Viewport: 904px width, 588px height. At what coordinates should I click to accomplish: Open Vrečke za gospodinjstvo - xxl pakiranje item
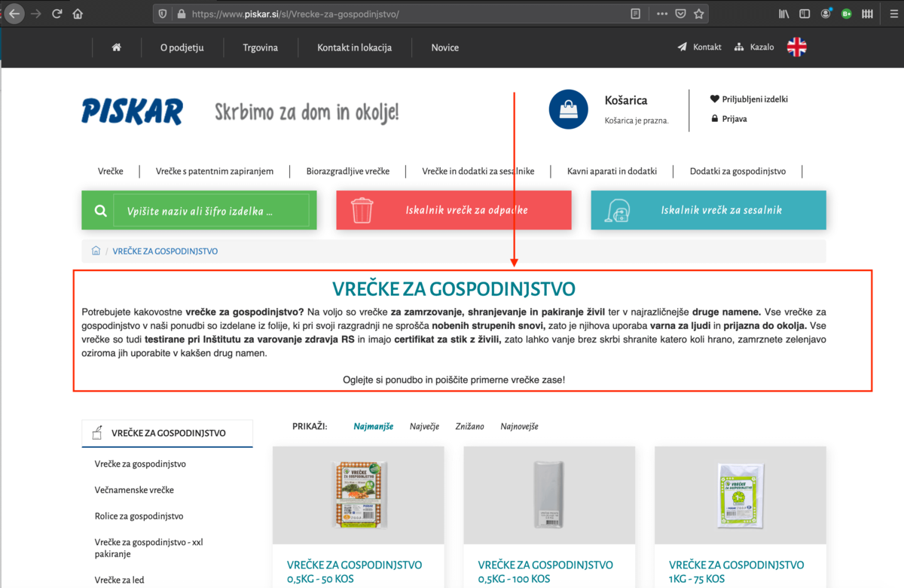coord(149,547)
